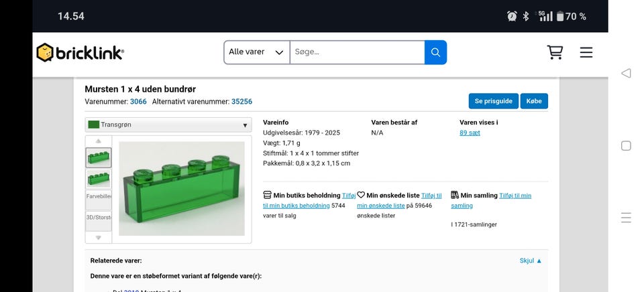Click Tilføj til min samling link
The image size is (644, 292).
(491, 200)
